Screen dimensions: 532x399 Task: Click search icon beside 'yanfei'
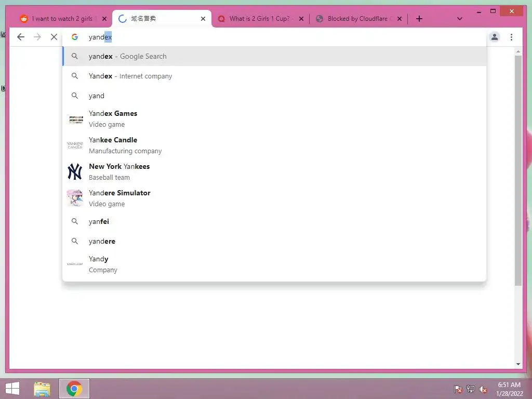75,221
